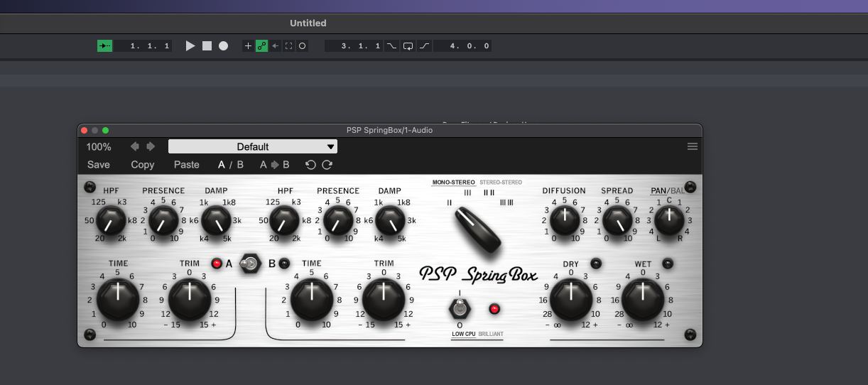Viewport: 868px width, 385px height.
Task: Go to next preset with right arrow
Action: tap(151, 146)
